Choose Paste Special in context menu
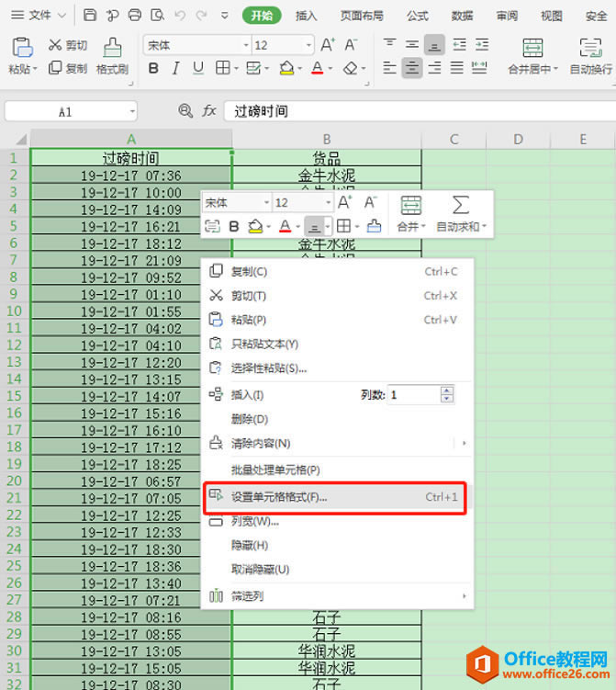This screenshot has width=616, height=690. (337, 368)
